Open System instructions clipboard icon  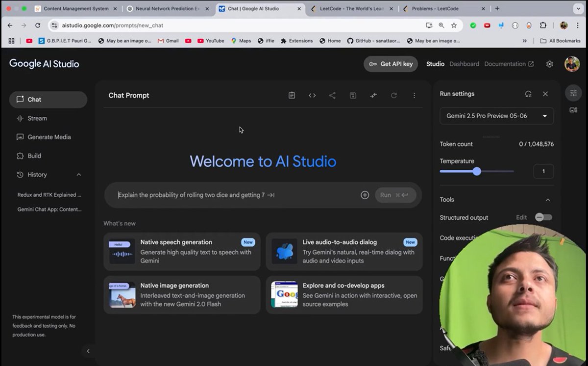292,95
